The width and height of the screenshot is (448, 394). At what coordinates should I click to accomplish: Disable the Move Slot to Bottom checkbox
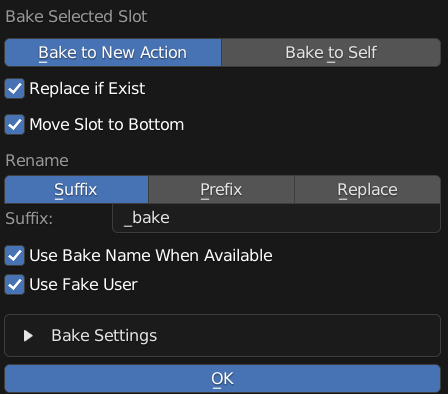(15, 125)
